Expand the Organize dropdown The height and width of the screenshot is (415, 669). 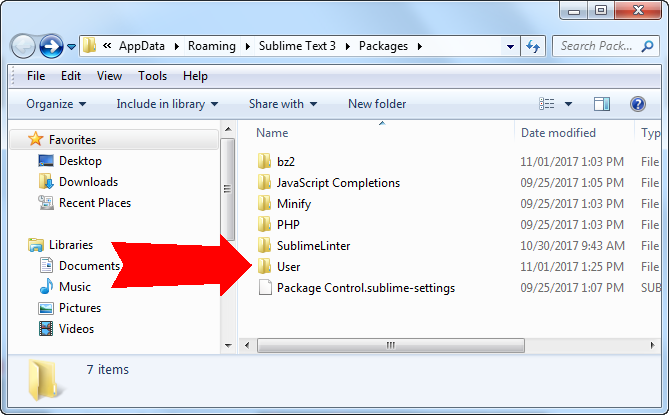(56, 104)
